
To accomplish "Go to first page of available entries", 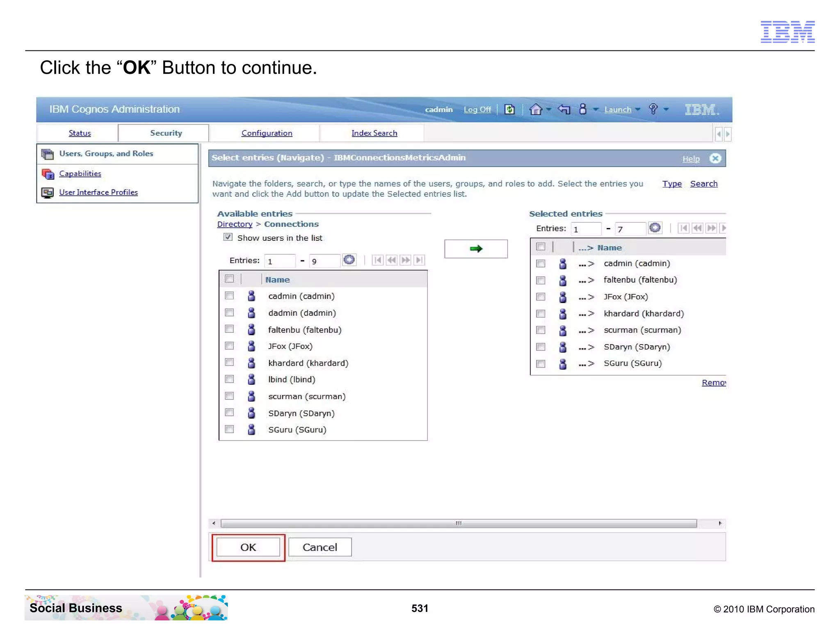I will [378, 260].
